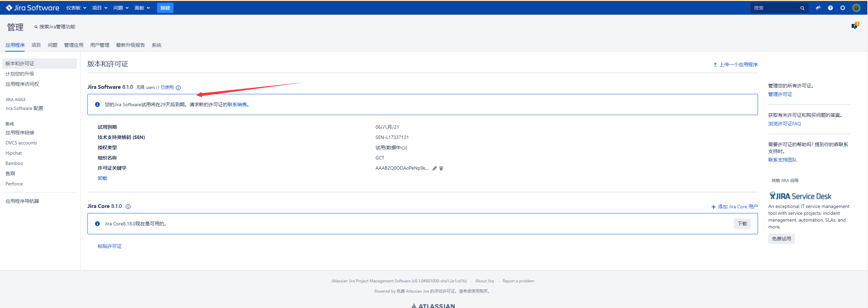
Task: Click the 下载 button for Jira Core
Action: pyautogui.click(x=742, y=224)
